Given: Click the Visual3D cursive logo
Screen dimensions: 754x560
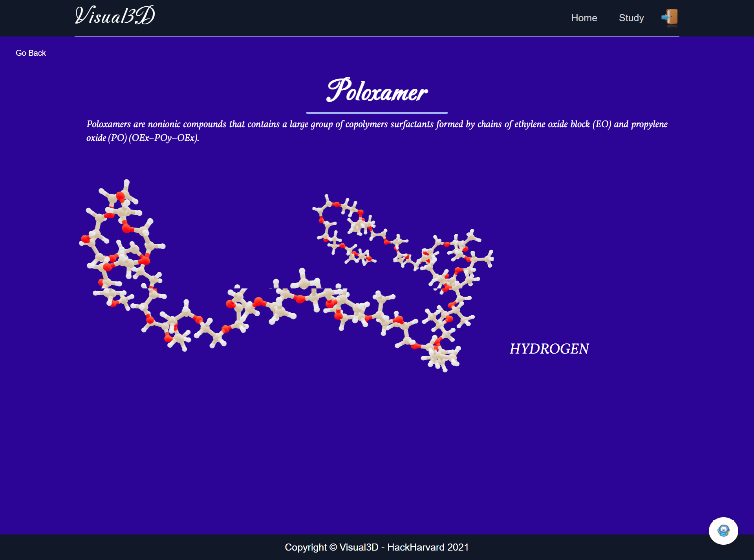Looking at the screenshot, I should 115,16.
